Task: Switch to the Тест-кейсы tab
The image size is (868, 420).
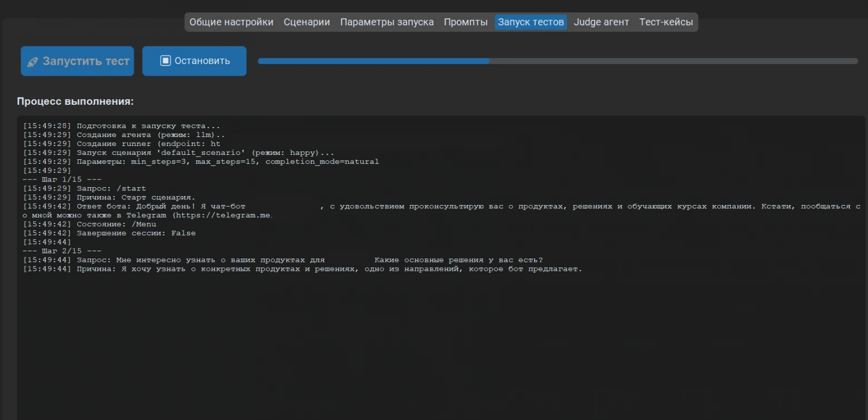Action: pos(666,22)
